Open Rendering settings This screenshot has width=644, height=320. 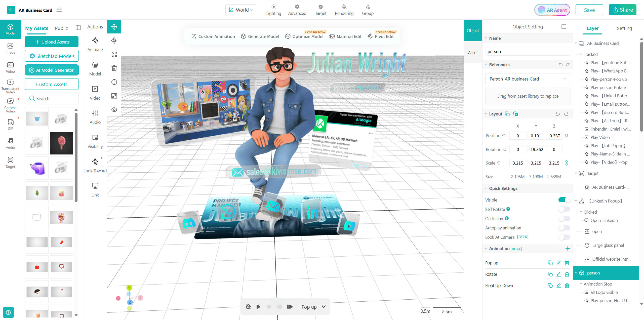coord(344,10)
